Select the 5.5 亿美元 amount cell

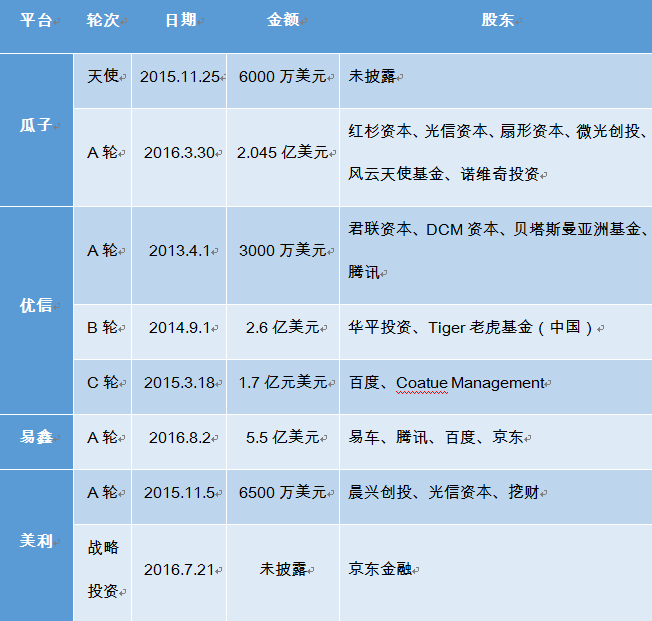[x=283, y=437]
